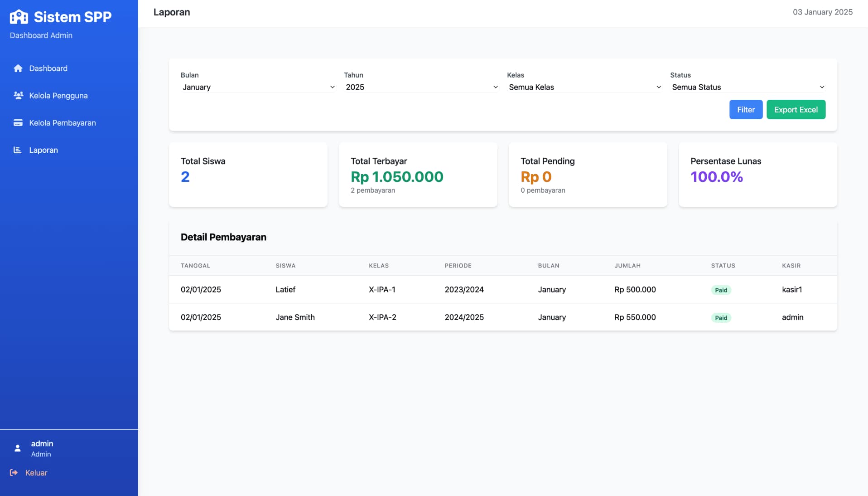Open the Dashboard menu item
The image size is (868, 496).
69,68
